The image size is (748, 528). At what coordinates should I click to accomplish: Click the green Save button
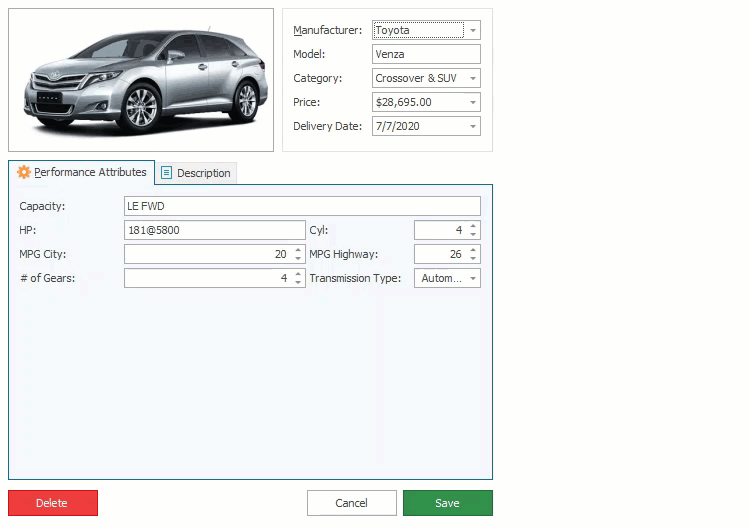coord(447,503)
